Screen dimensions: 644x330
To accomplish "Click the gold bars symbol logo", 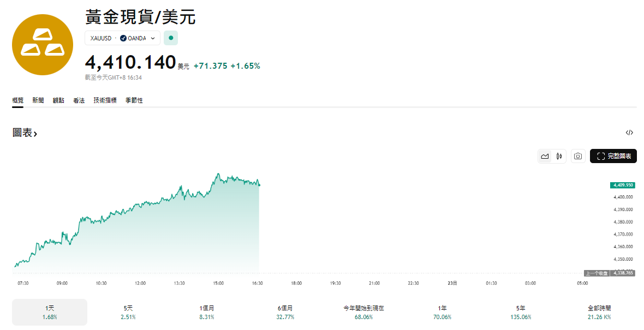I will tap(43, 45).
